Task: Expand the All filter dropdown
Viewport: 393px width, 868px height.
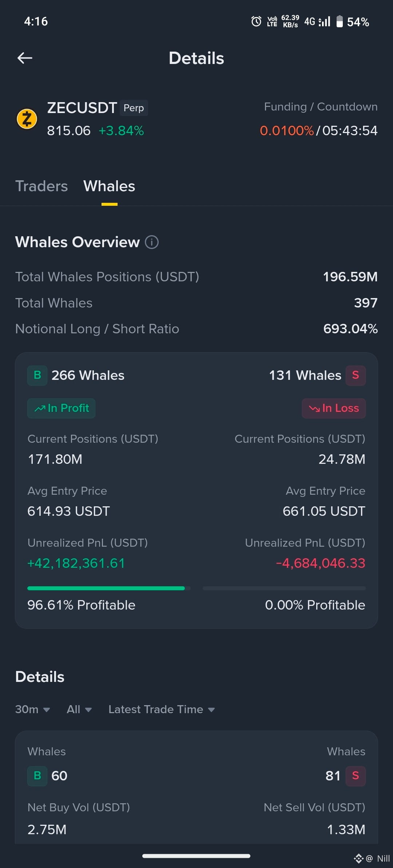Action: pyautogui.click(x=79, y=709)
